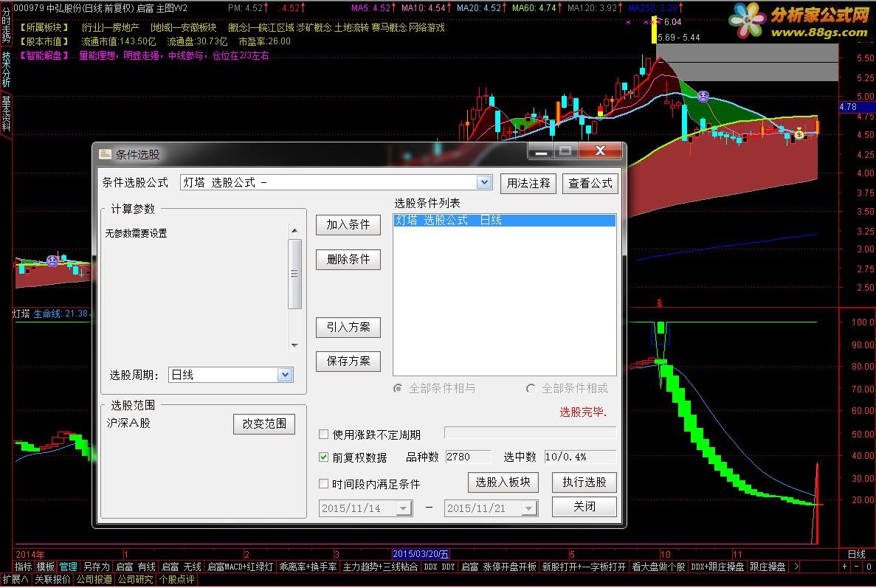Select 启富MACD+红绿灯 template tab
The width and height of the screenshot is (876, 588).
(241, 567)
